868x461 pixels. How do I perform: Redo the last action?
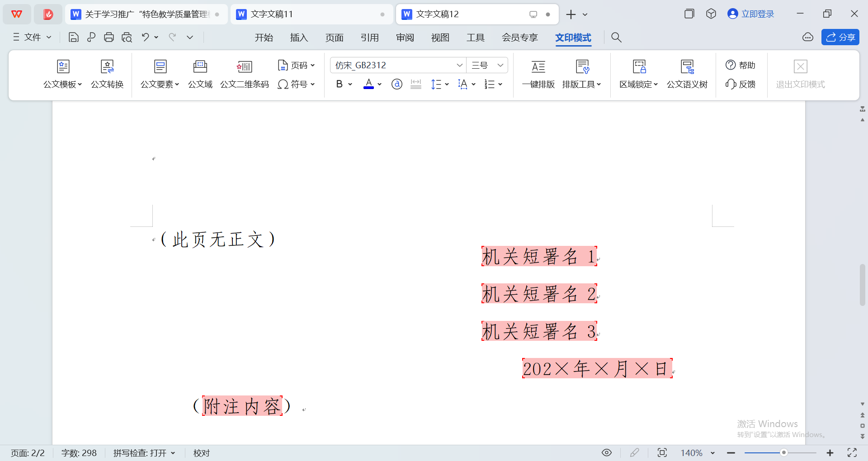tap(172, 38)
